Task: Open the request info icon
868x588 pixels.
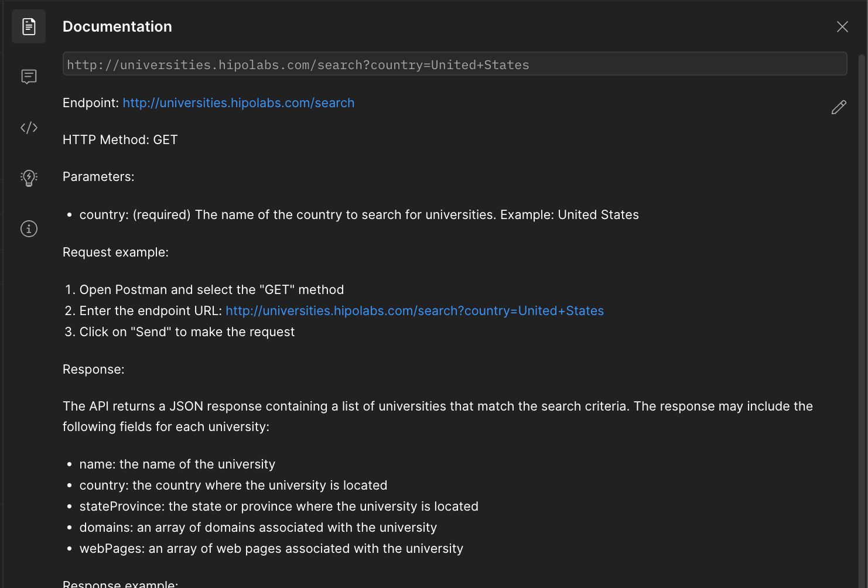Action: 29,228
